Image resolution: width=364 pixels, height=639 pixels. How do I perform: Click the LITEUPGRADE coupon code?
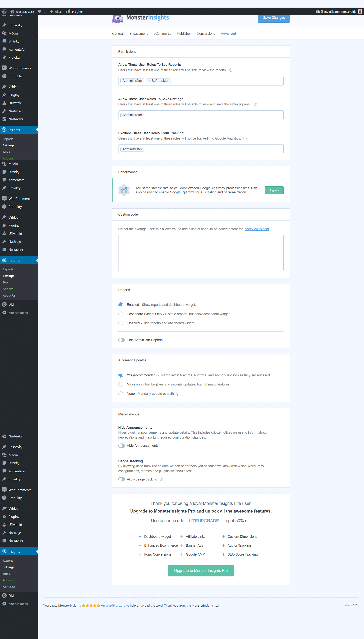tap(204, 521)
